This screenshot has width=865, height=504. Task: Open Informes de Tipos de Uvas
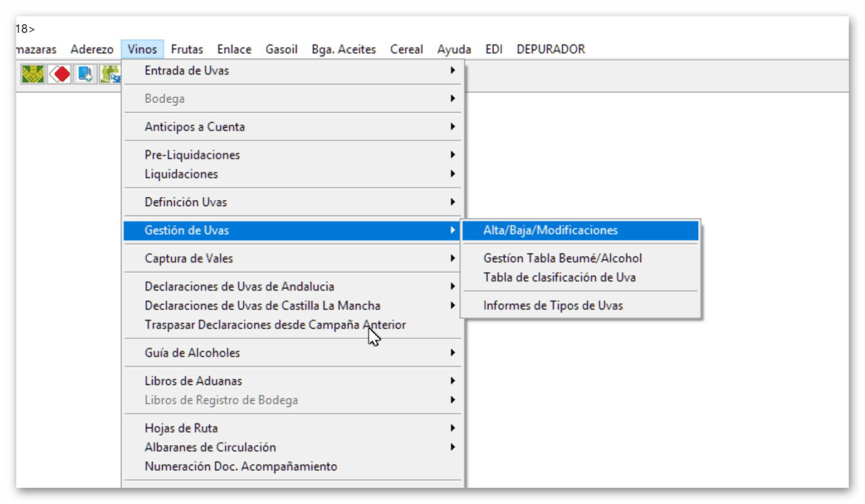[554, 305]
